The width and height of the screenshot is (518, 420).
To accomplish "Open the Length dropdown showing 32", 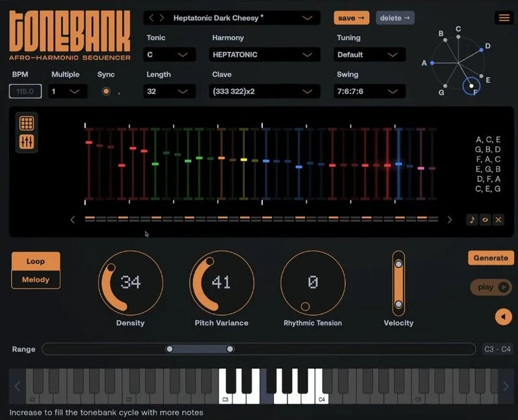I will tap(170, 91).
